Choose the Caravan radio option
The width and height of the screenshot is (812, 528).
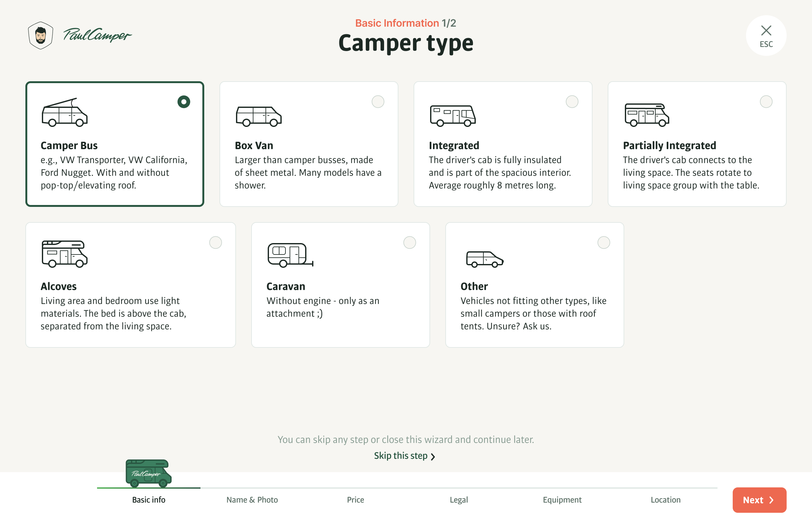coord(409,243)
